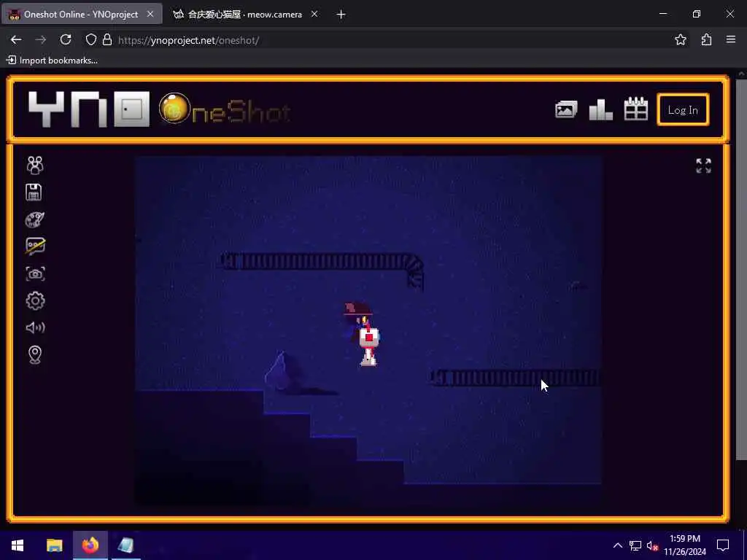
Task: Click the muted volume tray icon
Action: pyautogui.click(x=652, y=545)
